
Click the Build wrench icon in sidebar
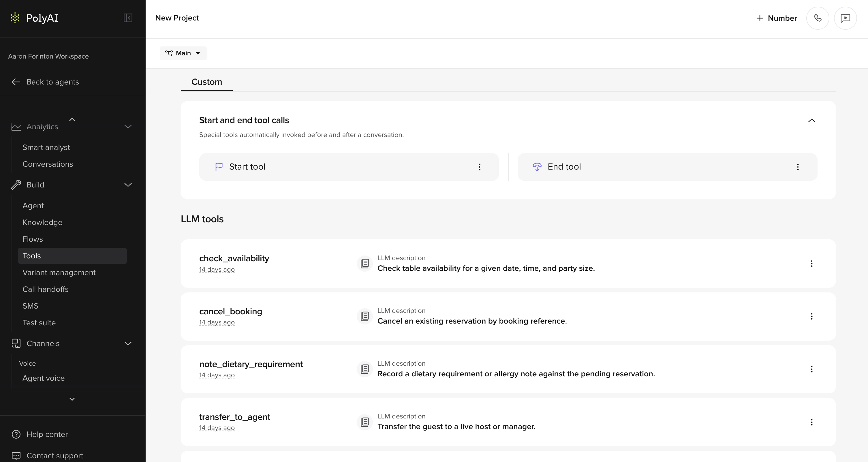point(16,185)
